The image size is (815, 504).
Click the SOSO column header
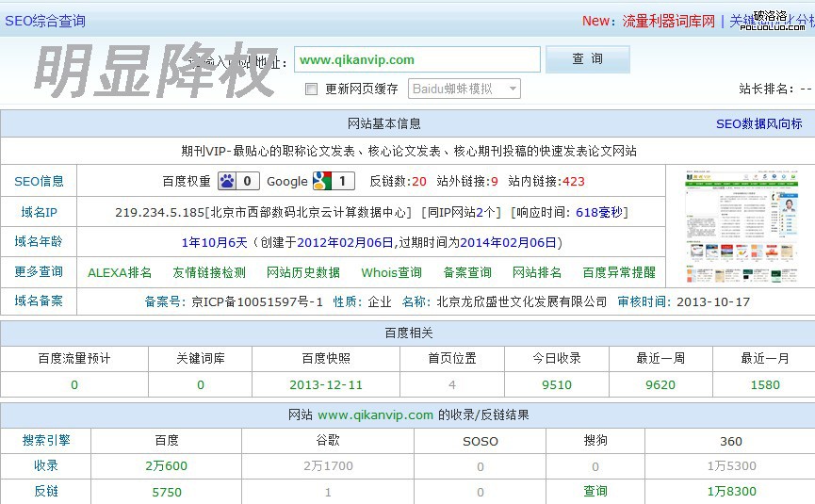[x=481, y=442]
